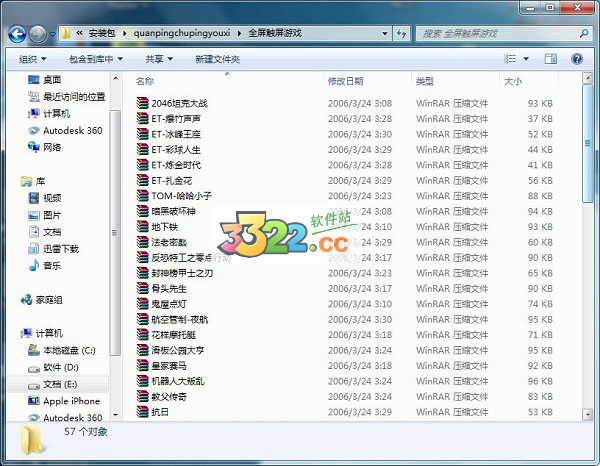Screen dimensions: 600x466
Task: Open the 文档 library
Action: point(45,232)
